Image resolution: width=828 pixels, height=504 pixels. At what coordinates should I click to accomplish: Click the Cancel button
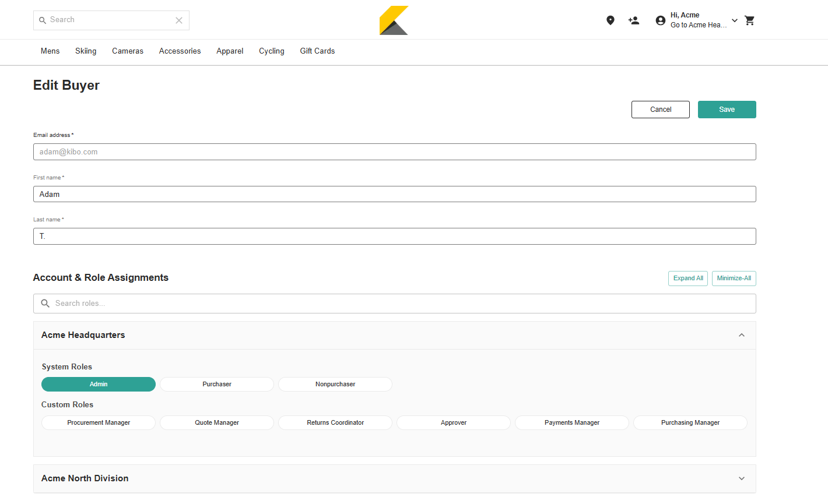661,110
